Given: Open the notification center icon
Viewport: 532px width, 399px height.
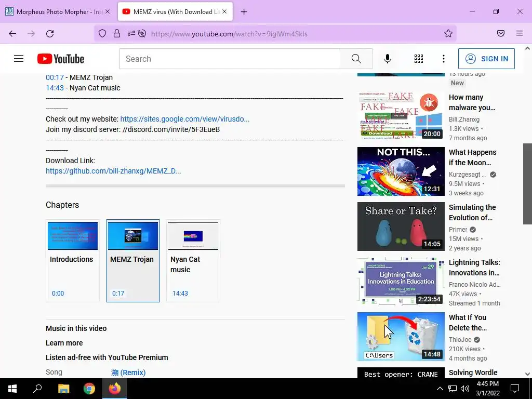Looking at the screenshot, I should [515, 389].
